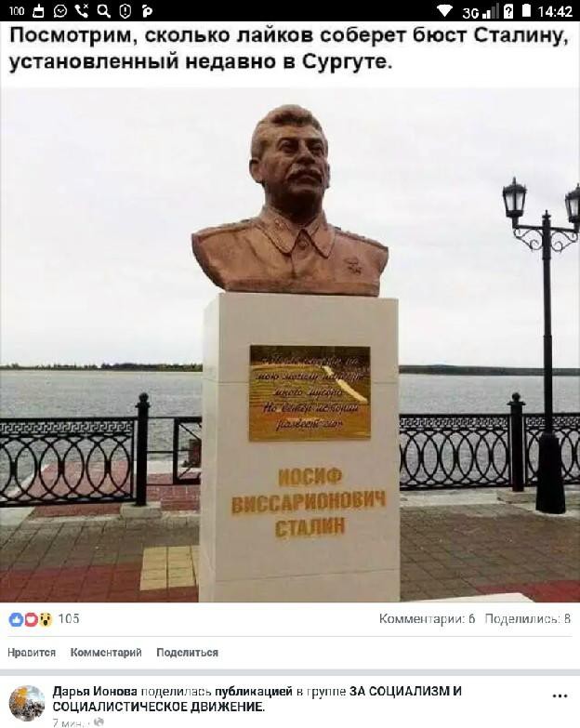Tap the search magnifier status bar icon
Screen dimensions: 580x728
click(x=104, y=10)
